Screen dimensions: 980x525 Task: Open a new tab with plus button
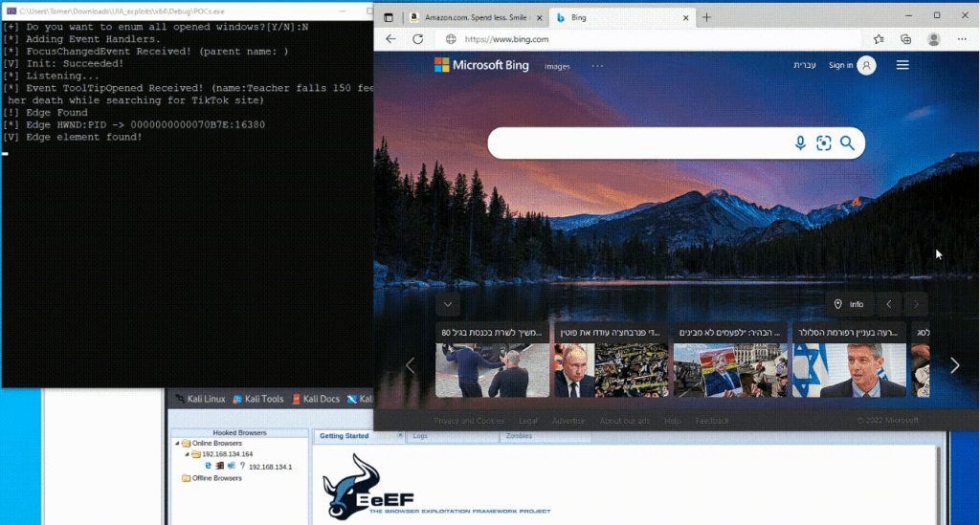pyautogui.click(x=706, y=17)
